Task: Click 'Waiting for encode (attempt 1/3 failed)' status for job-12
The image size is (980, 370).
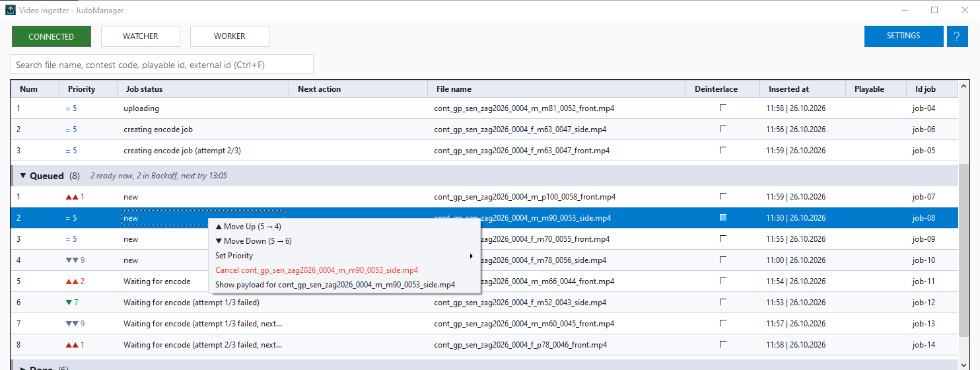Action: pyautogui.click(x=192, y=303)
